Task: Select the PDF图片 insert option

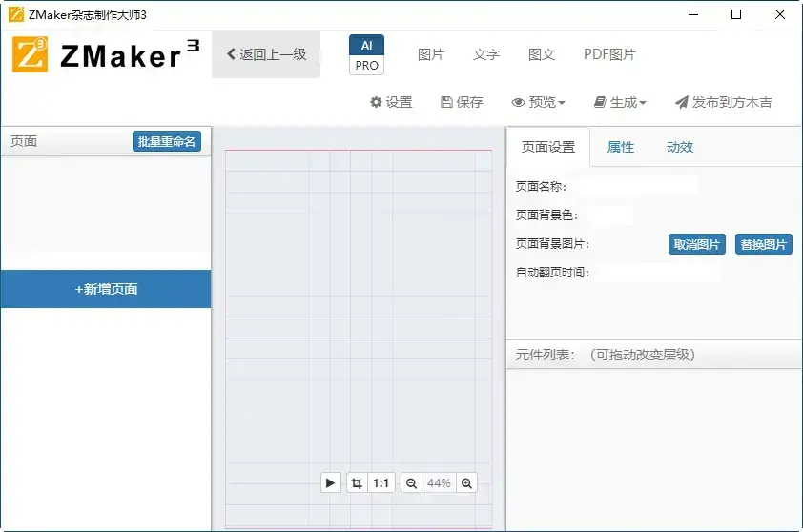Action: tap(609, 54)
